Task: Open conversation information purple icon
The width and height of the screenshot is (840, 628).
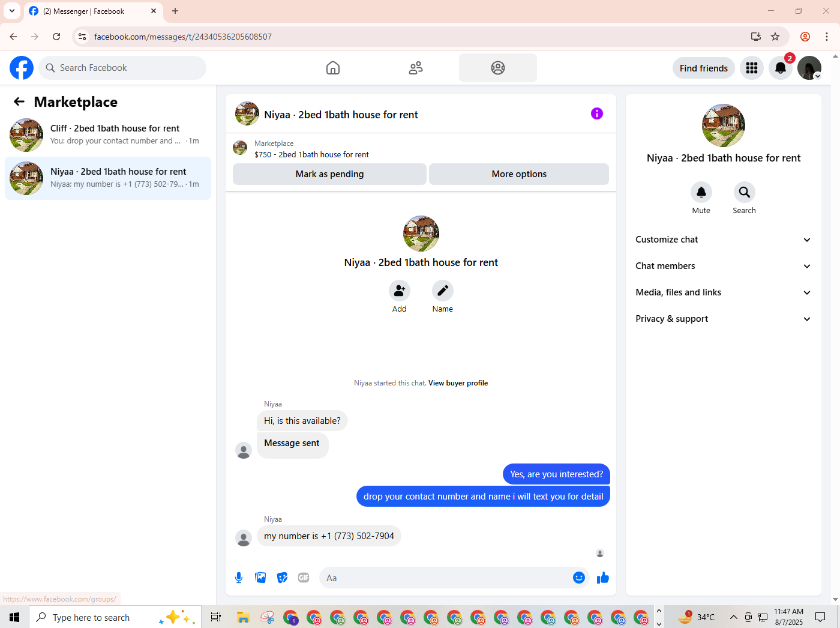Action: (x=597, y=113)
